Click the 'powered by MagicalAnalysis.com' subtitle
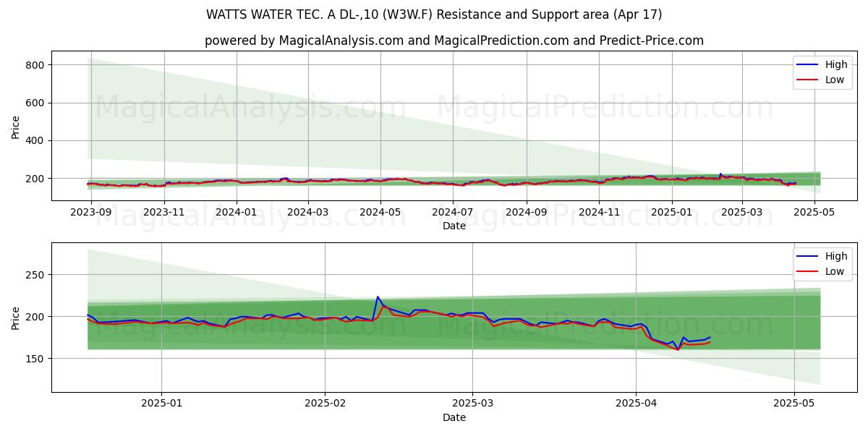 tap(454, 41)
